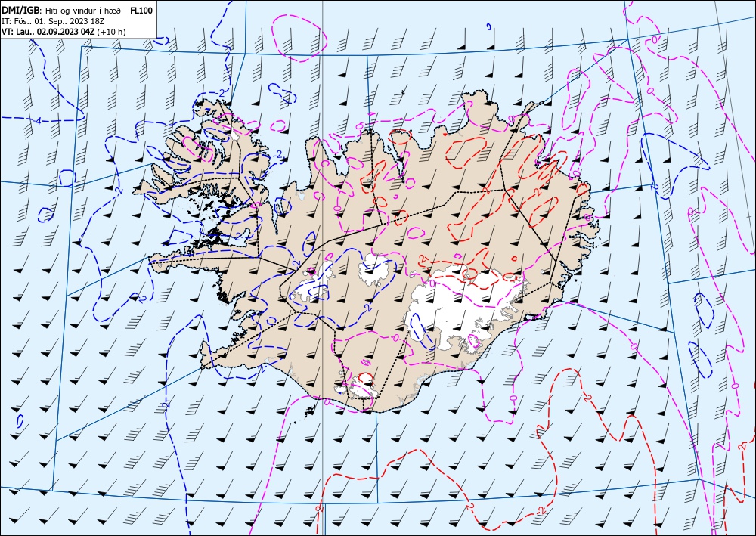Click the DMI/IGB source label
Viewport: 756px width, 536px height.
(20, 11)
